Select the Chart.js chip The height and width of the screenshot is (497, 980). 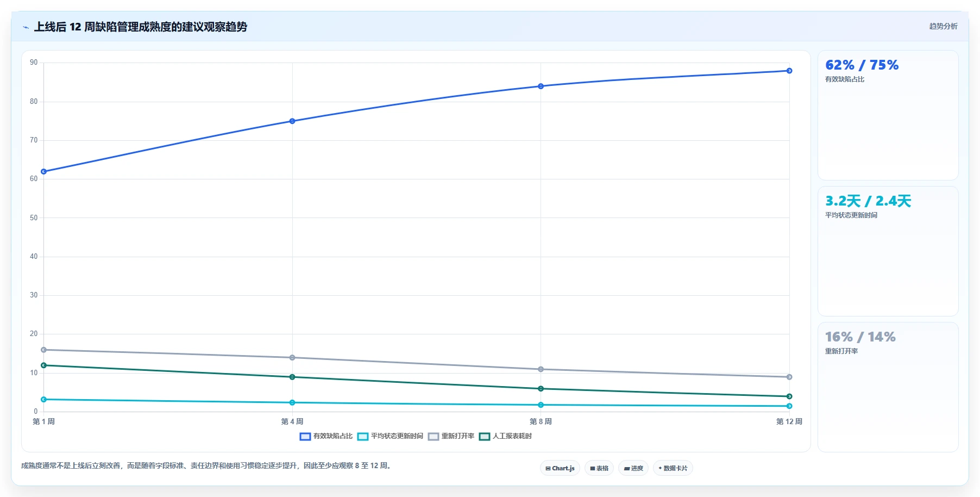(560, 468)
